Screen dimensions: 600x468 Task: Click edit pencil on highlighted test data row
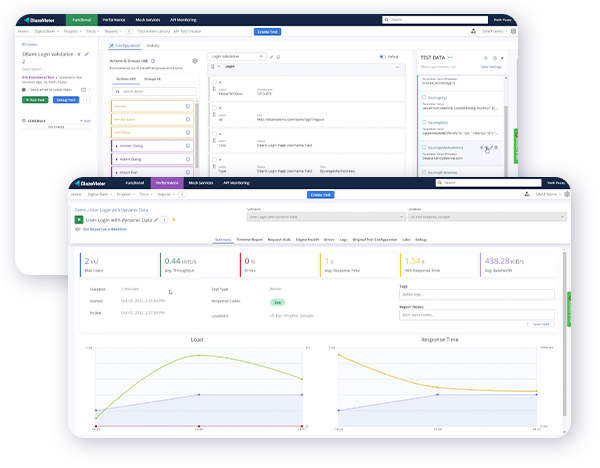click(491, 147)
